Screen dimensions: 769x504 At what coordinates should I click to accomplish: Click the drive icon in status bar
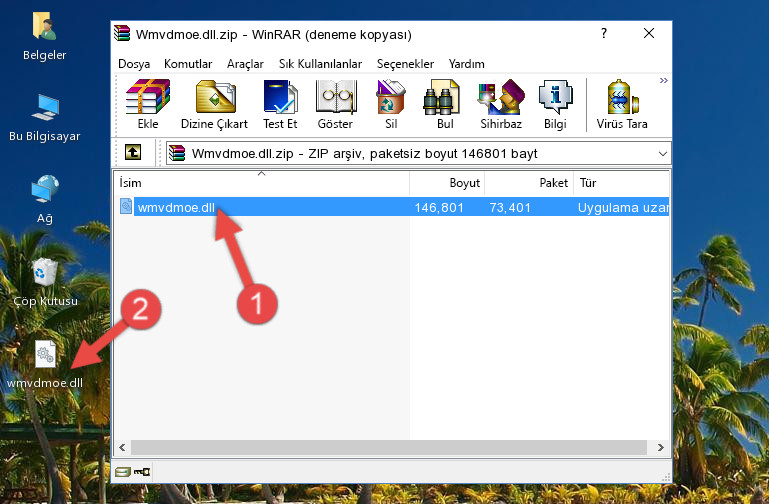(123, 472)
